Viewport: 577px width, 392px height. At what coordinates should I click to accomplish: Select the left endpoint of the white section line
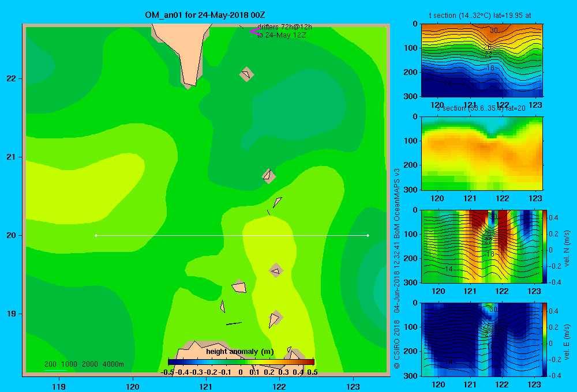[x=96, y=235]
